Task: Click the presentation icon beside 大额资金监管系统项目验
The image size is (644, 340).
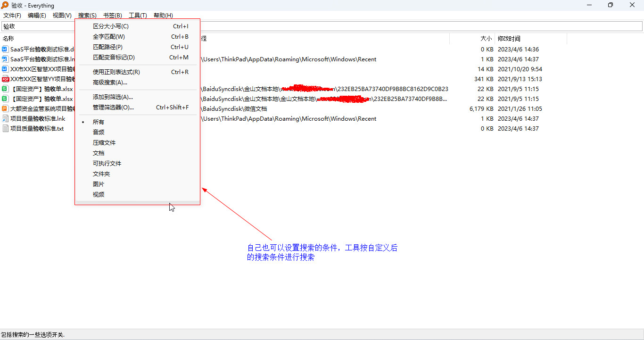Action: pyautogui.click(x=5, y=109)
